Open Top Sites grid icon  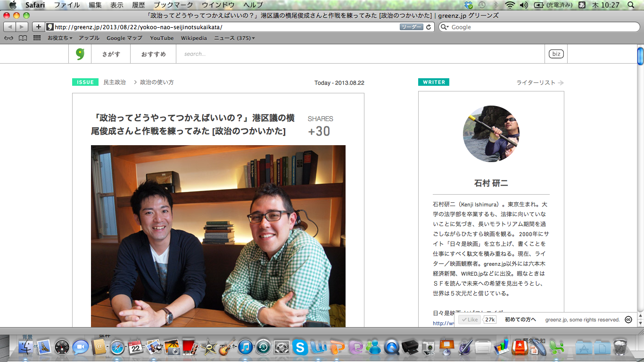(x=37, y=38)
